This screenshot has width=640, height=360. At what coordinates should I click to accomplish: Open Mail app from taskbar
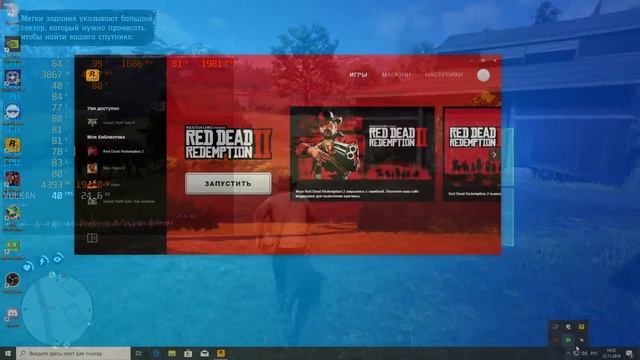204,353
